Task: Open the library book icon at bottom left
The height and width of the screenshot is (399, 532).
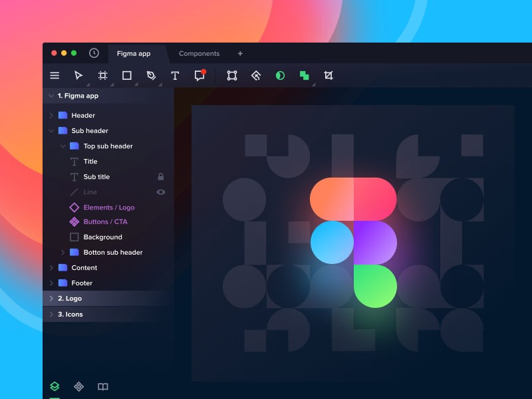Action: click(x=102, y=386)
